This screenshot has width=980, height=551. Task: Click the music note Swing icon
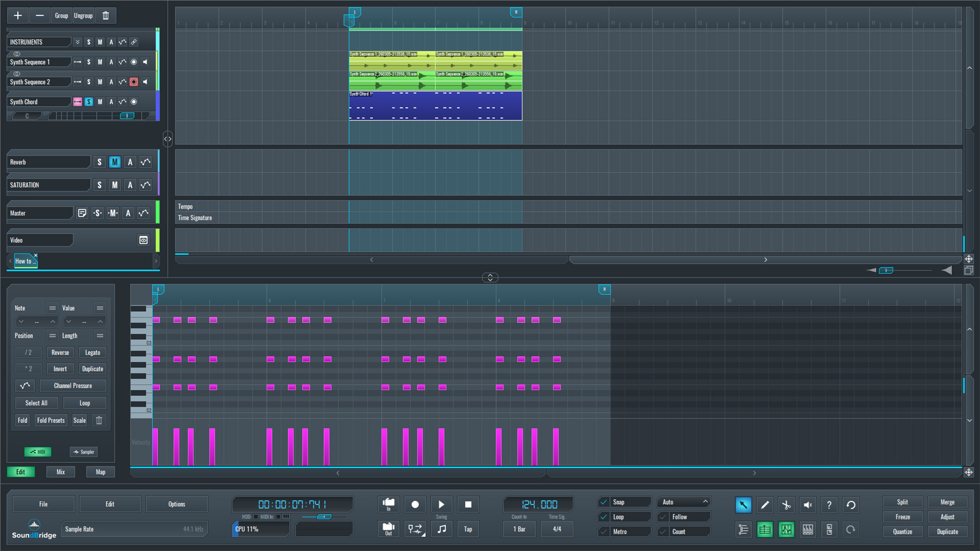(x=442, y=529)
